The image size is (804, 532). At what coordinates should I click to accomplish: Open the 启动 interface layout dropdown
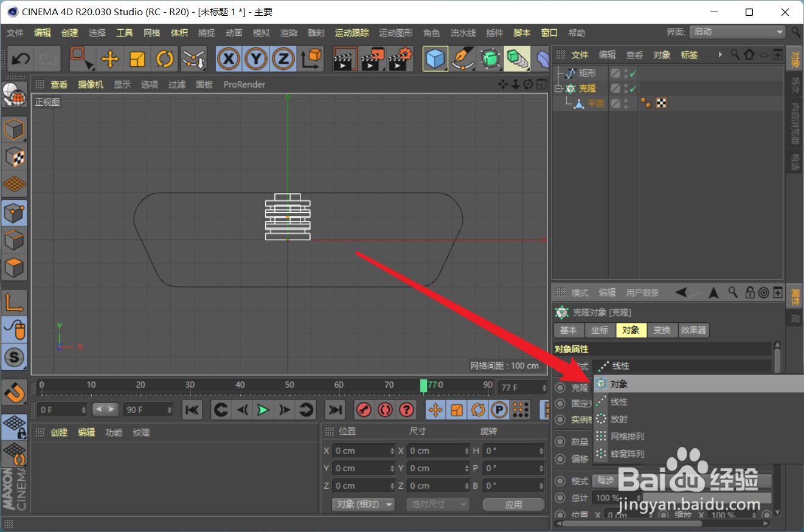[x=737, y=32]
